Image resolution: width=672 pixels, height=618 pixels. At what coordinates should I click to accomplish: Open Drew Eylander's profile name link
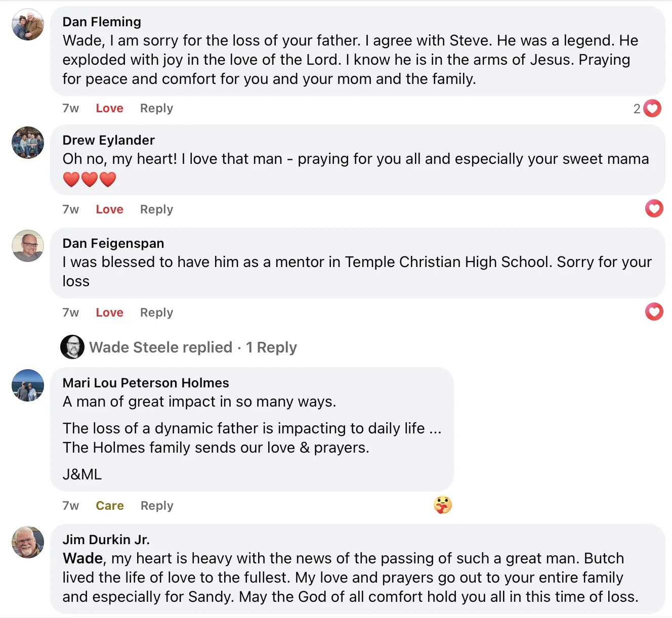click(x=108, y=140)
